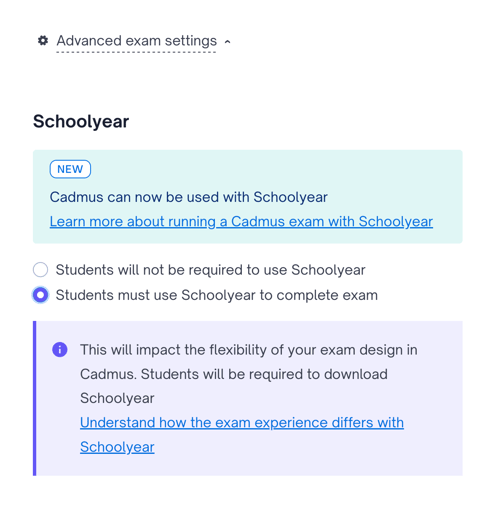
Task: Click the 'Students must use Schoolyear to complete exam' label
Action: coord(217,295)
